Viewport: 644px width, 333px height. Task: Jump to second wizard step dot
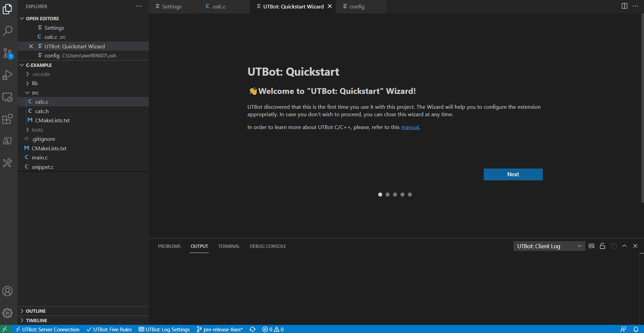click(388, 195)
